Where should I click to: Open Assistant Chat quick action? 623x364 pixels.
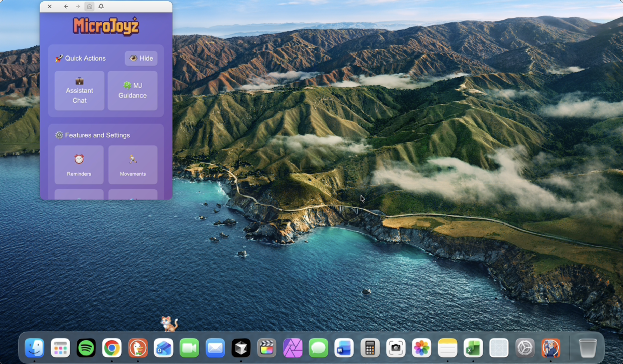pos(79,91)
